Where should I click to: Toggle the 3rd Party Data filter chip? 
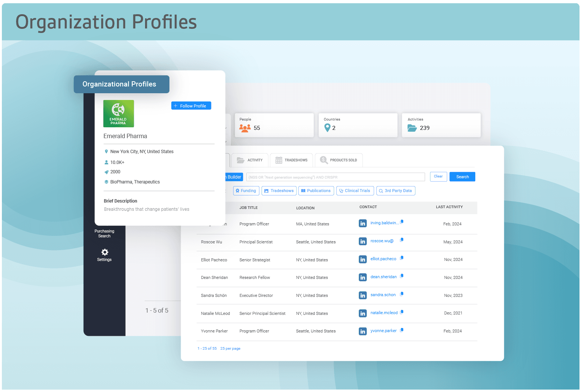coord(395,191)
